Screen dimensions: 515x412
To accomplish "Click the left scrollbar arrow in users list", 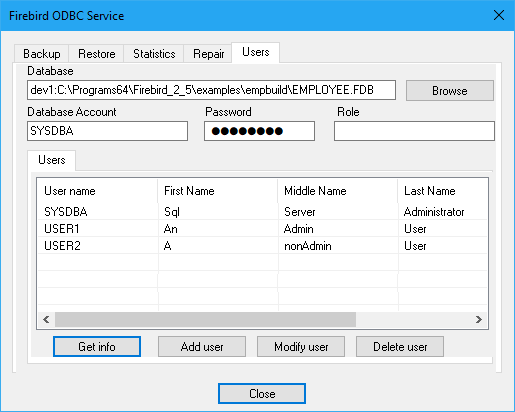I will 46,320.
